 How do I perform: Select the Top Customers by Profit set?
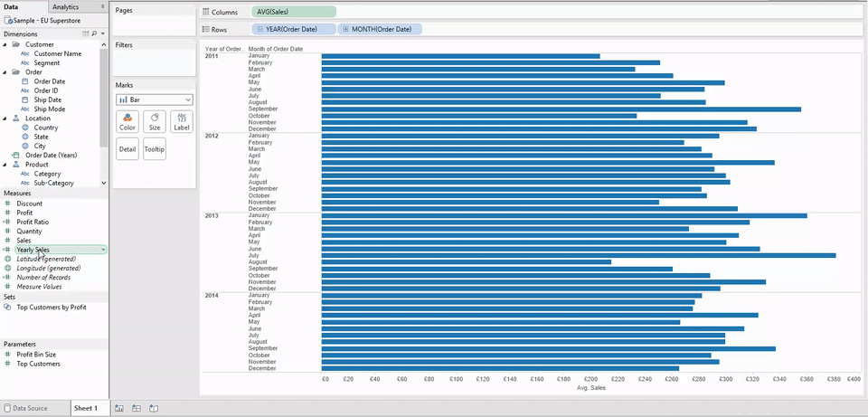pos(51,307)
